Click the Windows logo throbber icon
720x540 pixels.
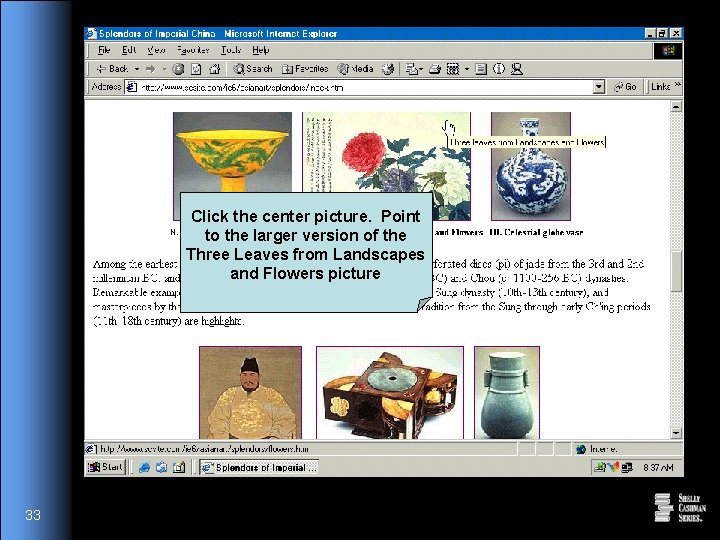coord(668,51)
